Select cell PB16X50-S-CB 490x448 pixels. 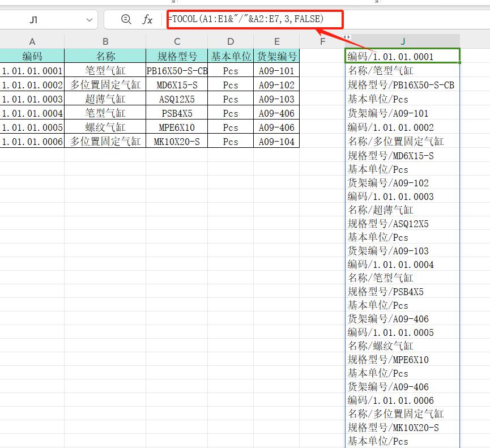(x=177, y=70)
